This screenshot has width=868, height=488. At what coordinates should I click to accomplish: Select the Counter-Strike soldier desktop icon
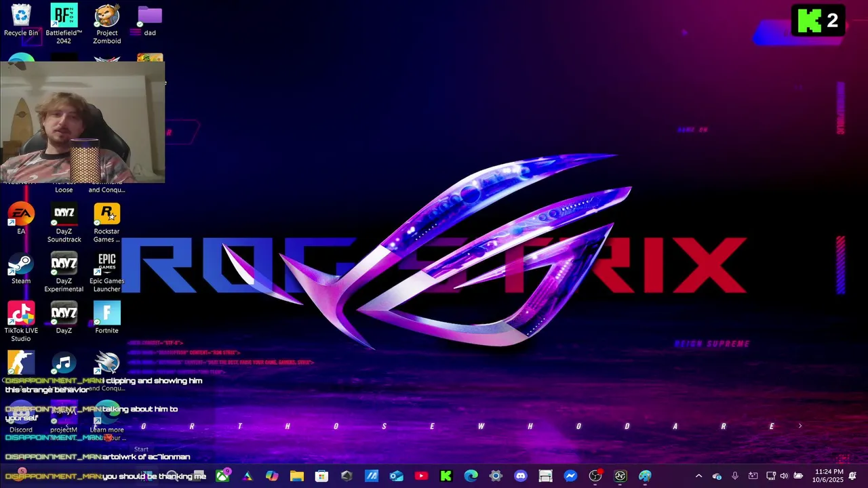pos(21,363)
